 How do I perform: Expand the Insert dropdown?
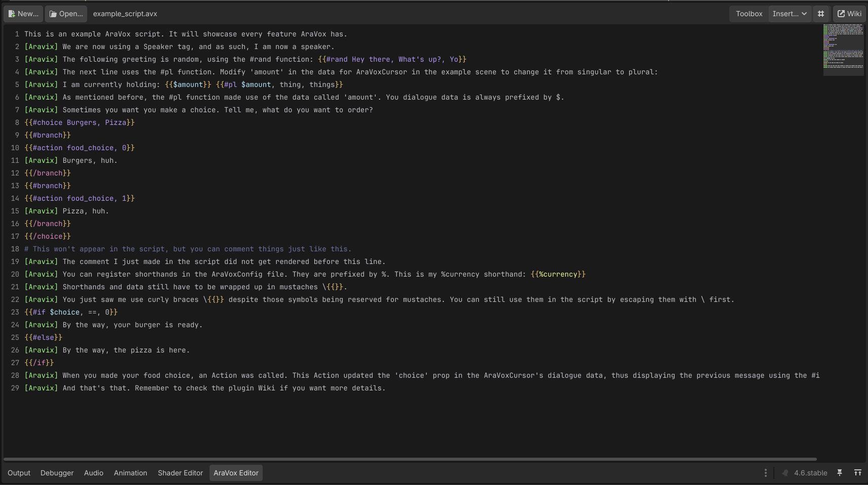[790, 14]
